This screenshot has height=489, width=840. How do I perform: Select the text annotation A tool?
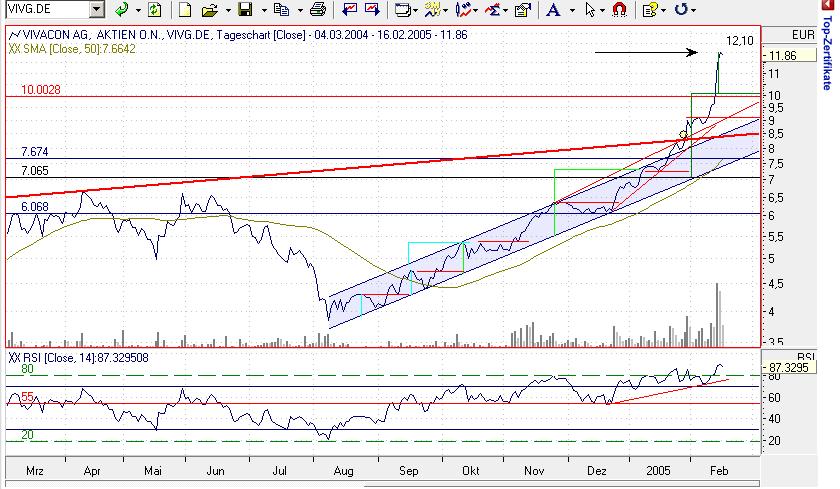click(x=553, y=9)
